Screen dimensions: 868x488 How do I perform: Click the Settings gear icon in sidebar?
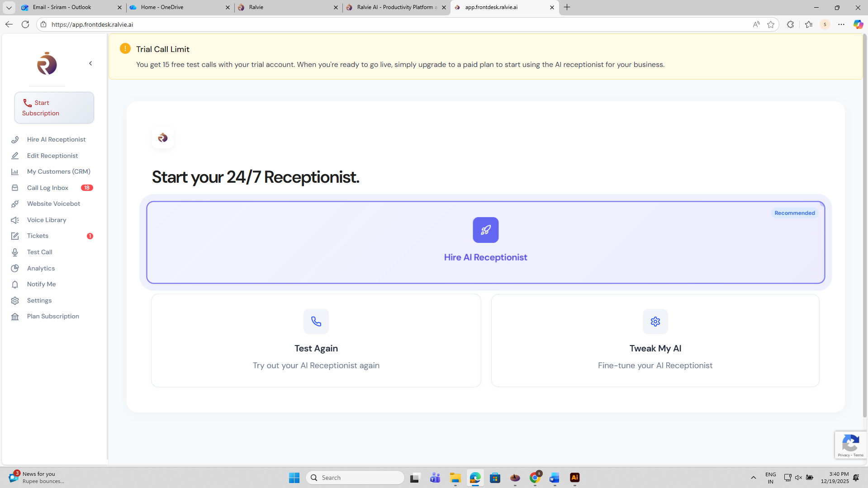[15, 300]
